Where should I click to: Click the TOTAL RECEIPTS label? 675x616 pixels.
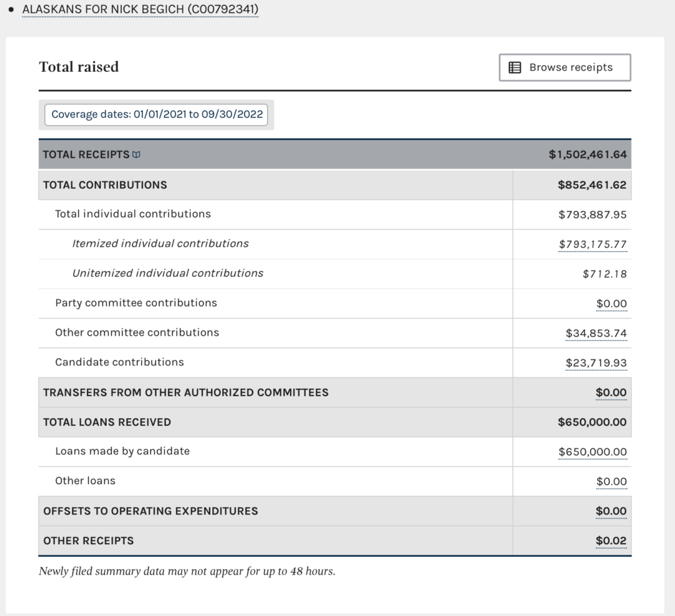[86, 154]
